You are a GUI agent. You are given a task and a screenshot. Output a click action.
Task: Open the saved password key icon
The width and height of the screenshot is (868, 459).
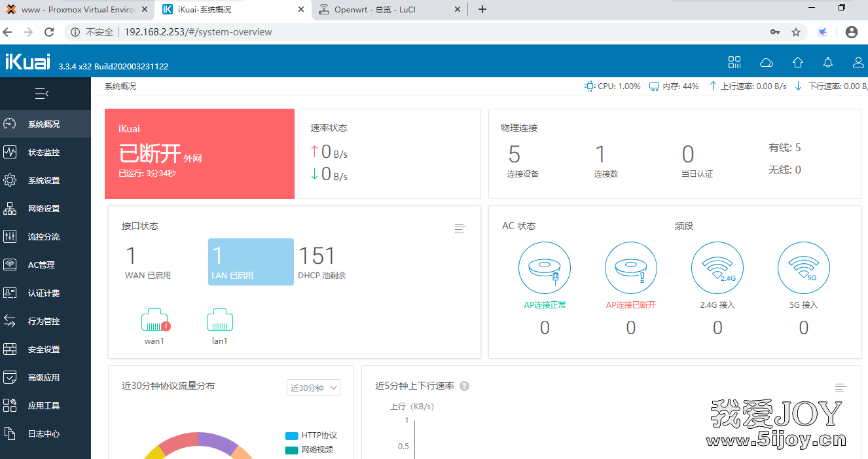click(x=775, y=32)
